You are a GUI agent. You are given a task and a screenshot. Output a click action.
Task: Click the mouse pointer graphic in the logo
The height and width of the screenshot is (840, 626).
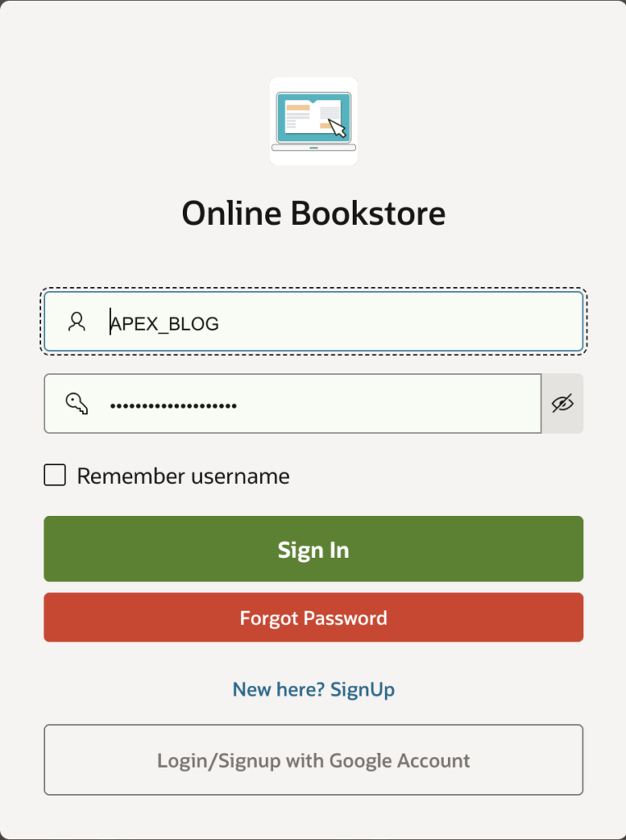pyautogui.click(x=338, y=129)
